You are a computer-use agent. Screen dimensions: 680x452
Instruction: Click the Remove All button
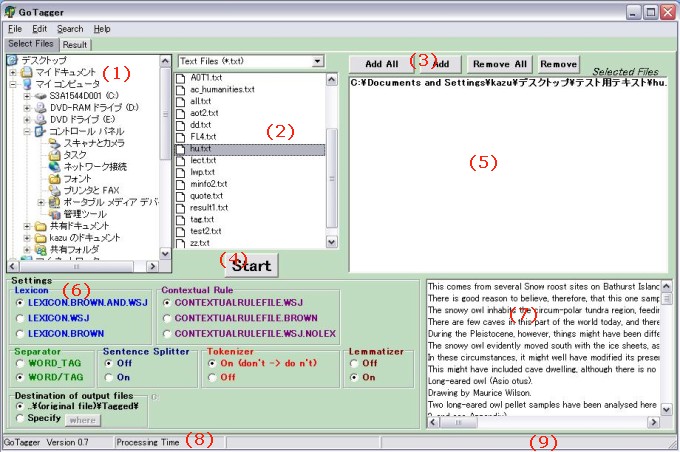point(500,64)
